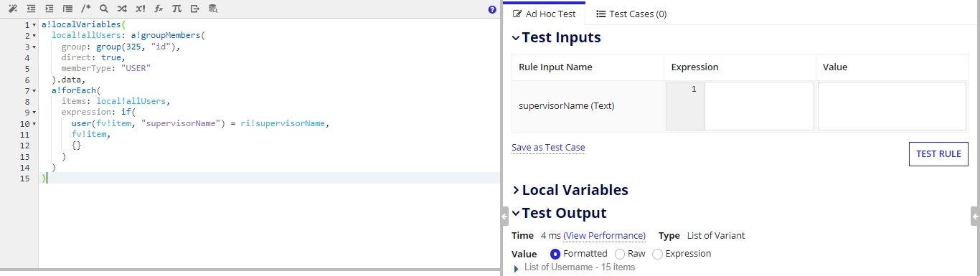Click memberType "USER" code line
Viewport: 980px width, 276px height.
pos(105,68)
